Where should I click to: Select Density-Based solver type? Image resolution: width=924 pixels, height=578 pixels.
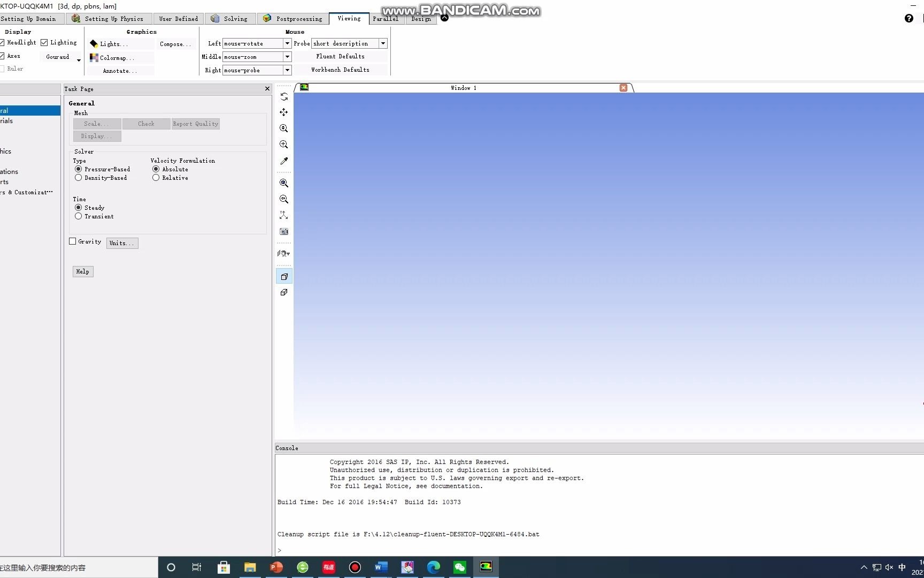click(79, 178)
